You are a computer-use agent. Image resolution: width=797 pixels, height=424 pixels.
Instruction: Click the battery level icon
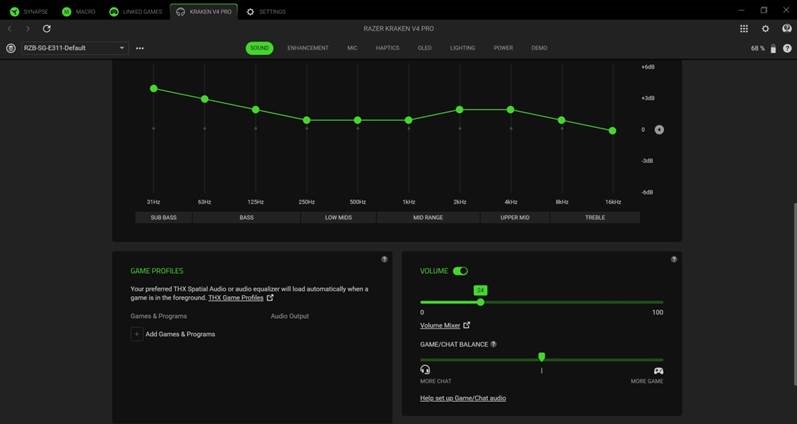click(x=773, y=49)
